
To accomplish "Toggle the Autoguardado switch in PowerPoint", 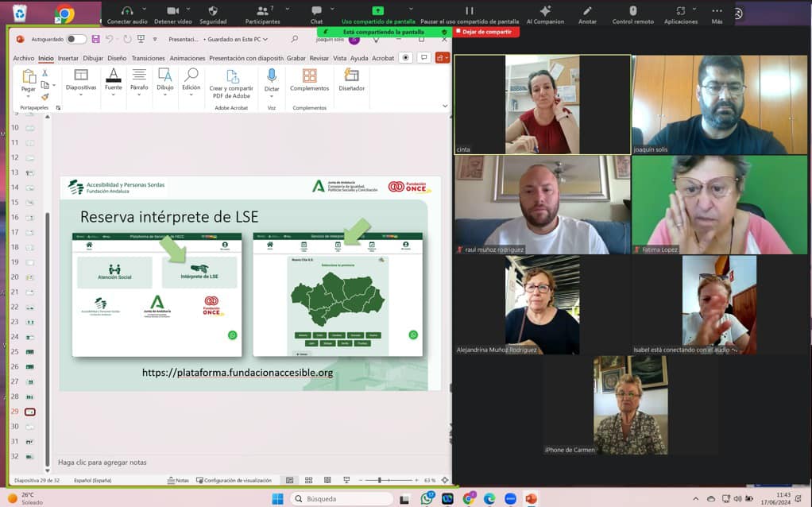I will tap(76, 39).
